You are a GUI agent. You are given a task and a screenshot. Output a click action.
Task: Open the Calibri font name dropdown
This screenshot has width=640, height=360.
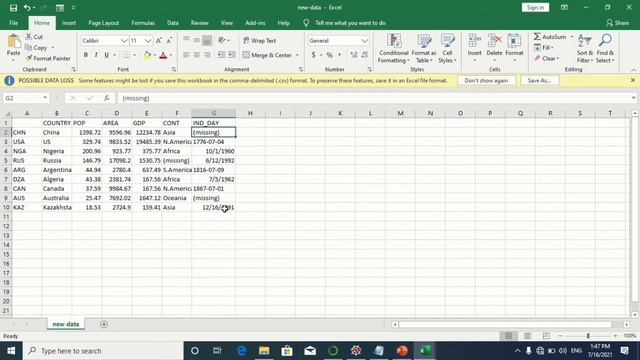click(x=124, y=41)
